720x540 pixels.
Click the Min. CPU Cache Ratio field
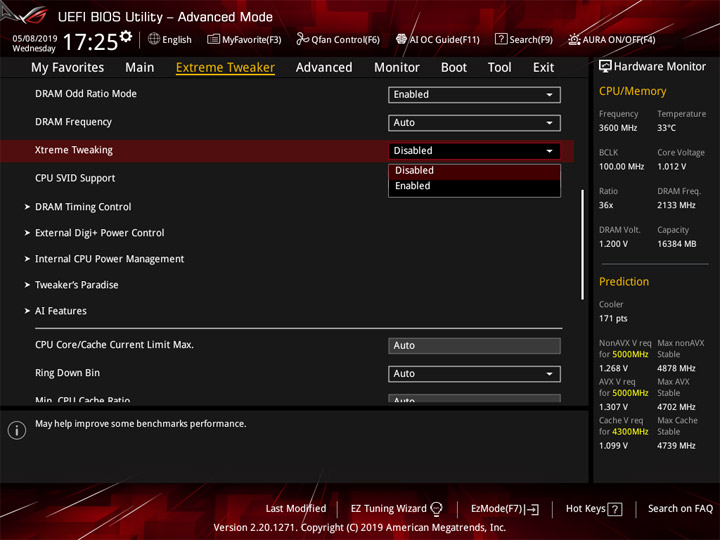[x=474, y=398]
